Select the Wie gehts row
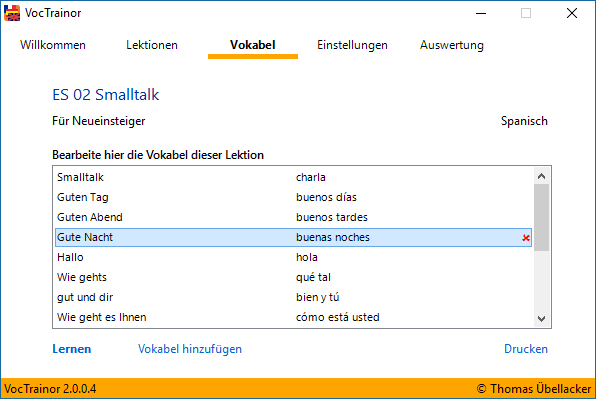This screenshot has width=596, height=399. pyautogui.click(x=293, y=277)
